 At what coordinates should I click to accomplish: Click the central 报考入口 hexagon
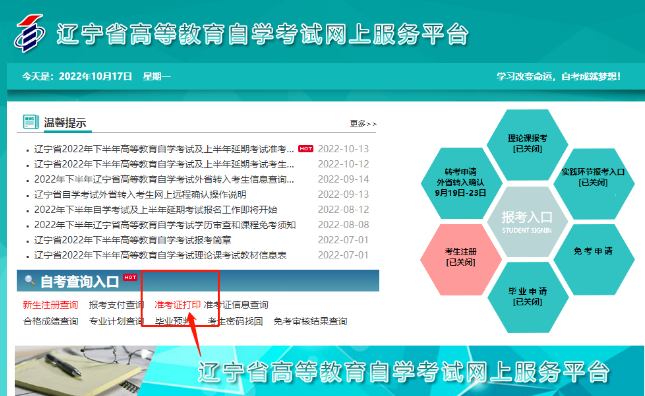(x=527, y=221)
